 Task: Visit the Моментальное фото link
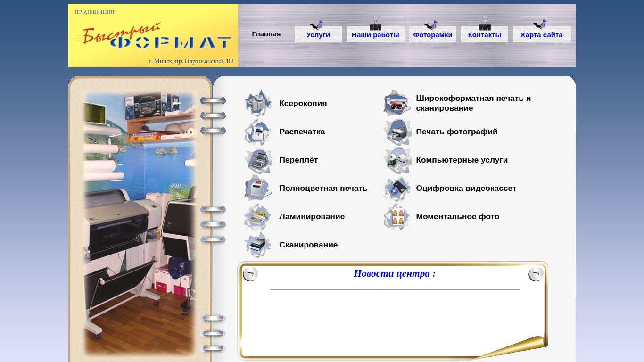click(x=458, y=216)
